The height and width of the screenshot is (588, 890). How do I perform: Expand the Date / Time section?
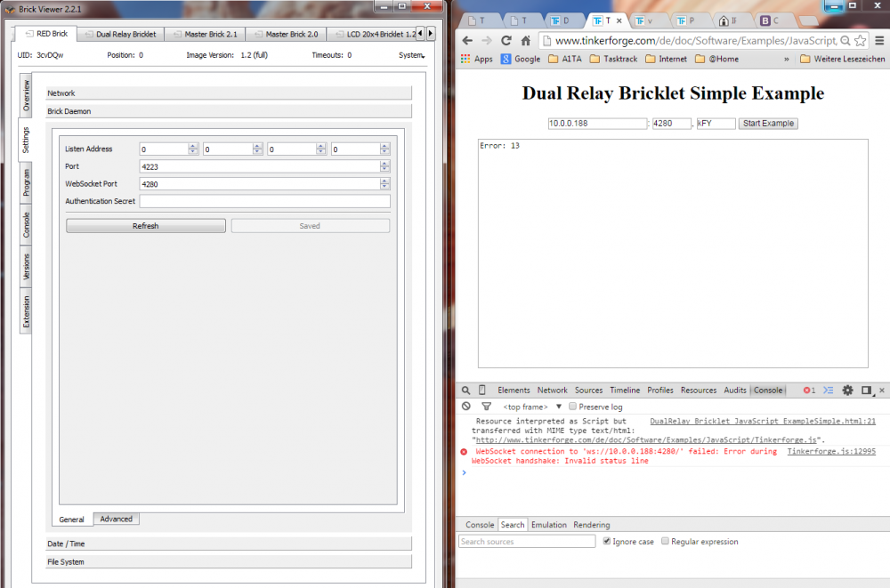pyautogui.click(x=229, y=544)
